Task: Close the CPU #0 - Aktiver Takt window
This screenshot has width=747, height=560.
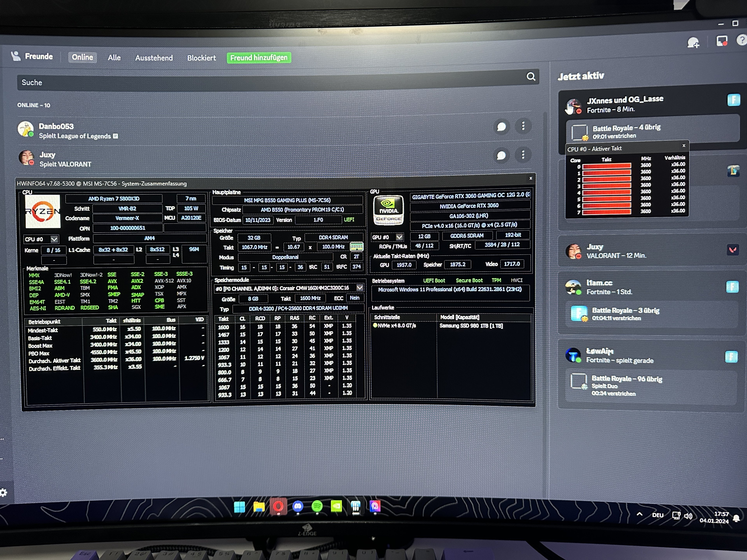Action: click(x=684, y=145)
